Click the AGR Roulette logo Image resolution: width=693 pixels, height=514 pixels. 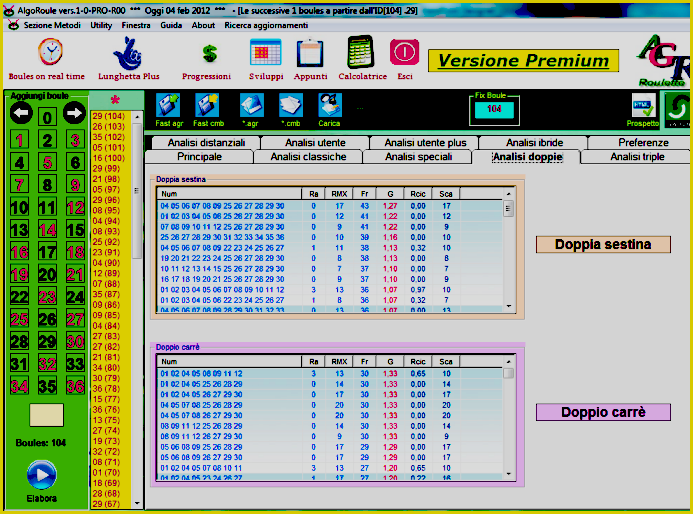[663, 61]
